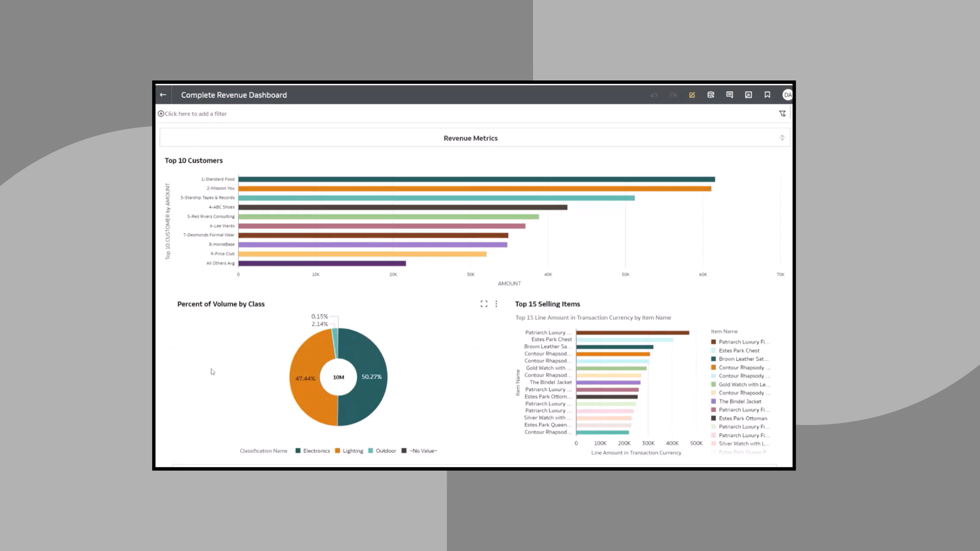Open the comments speech-bubble icon
Screen dimensions: 980x551
tap(730, 95)
